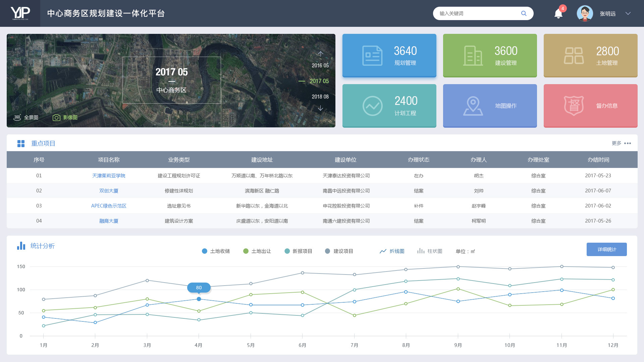Sort by 办结时间 column header

tap(598, 160)
